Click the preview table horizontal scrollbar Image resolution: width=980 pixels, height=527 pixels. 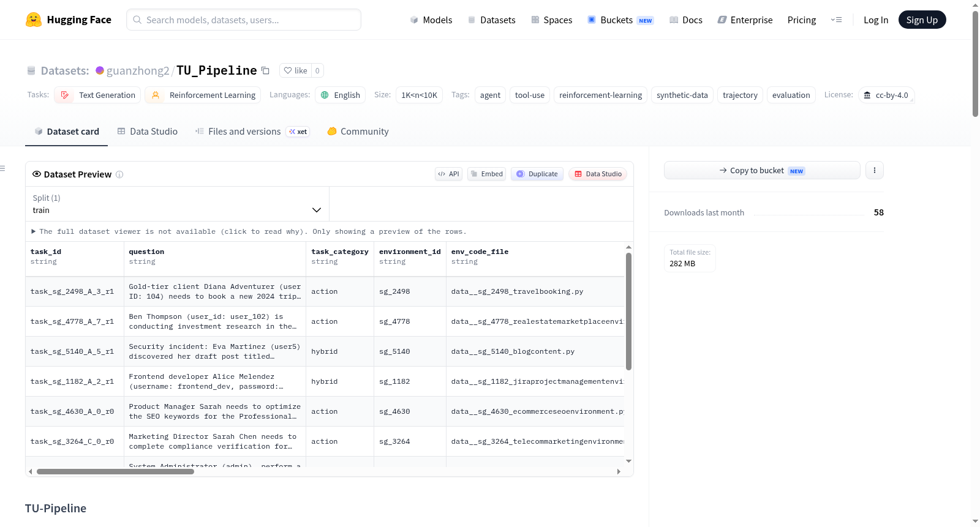[115, 471]
